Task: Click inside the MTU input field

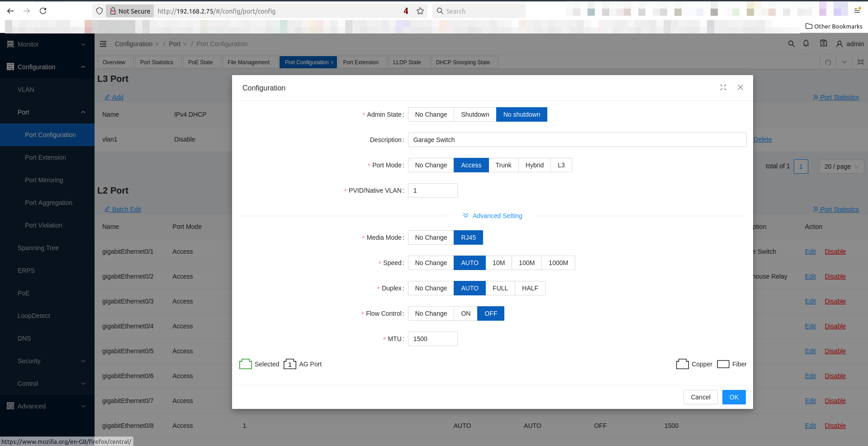Action: coord(432,338)
